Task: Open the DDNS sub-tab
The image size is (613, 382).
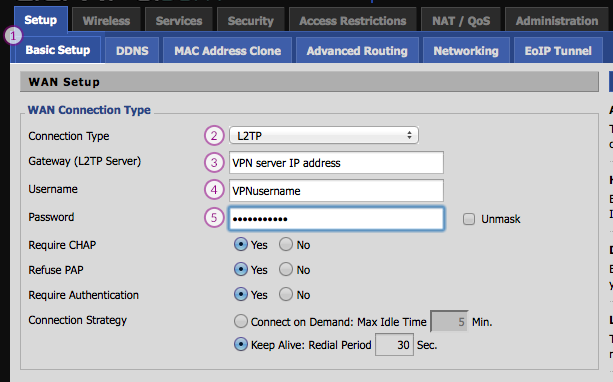Action: (x=132, y=50)
